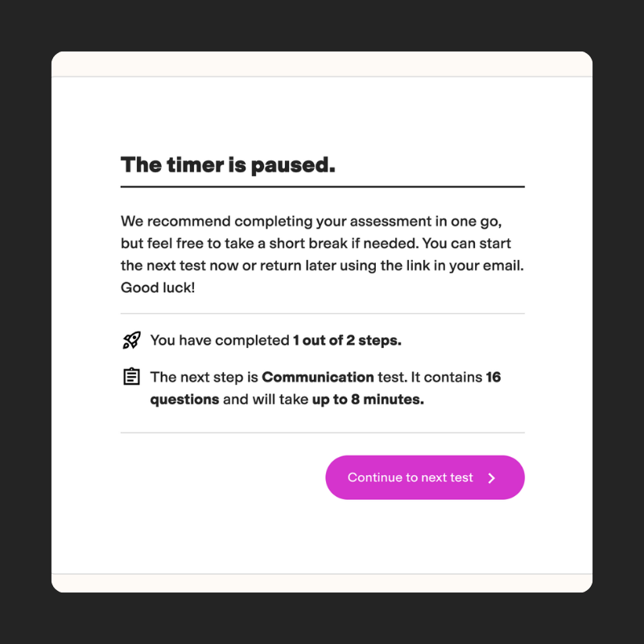Screen dimensions: 644x644
Task: Click the beige header strip atop the card
Action: coord(322,64)
